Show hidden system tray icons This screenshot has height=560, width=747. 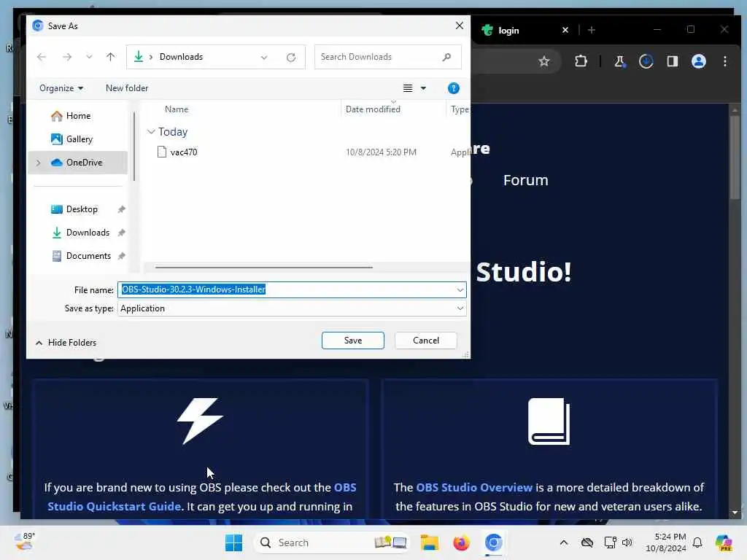pyautogui.click(x=564, y=542)
